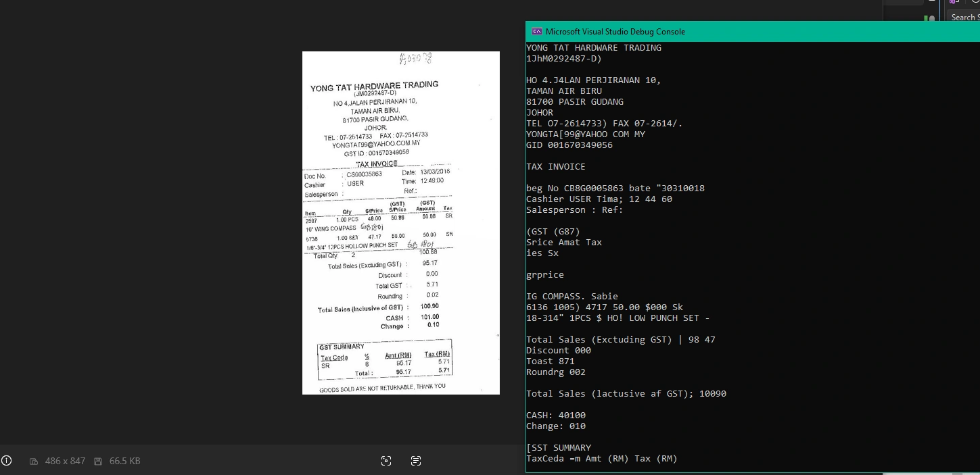This screenshot has width=980, height=475.
Task: Click console line 'Salesperson : Ref:'
Action: coord(575,210)
